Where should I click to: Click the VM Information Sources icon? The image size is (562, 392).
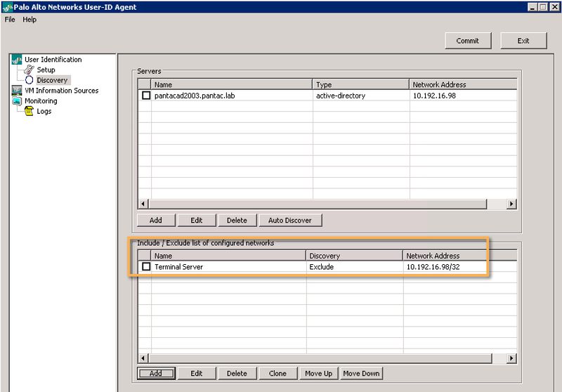tap(17, 91)
